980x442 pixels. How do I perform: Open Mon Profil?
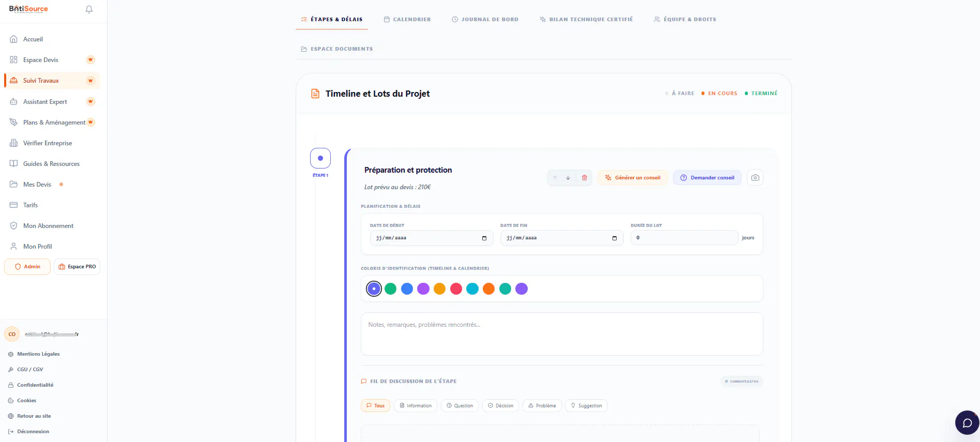[52, 247]
